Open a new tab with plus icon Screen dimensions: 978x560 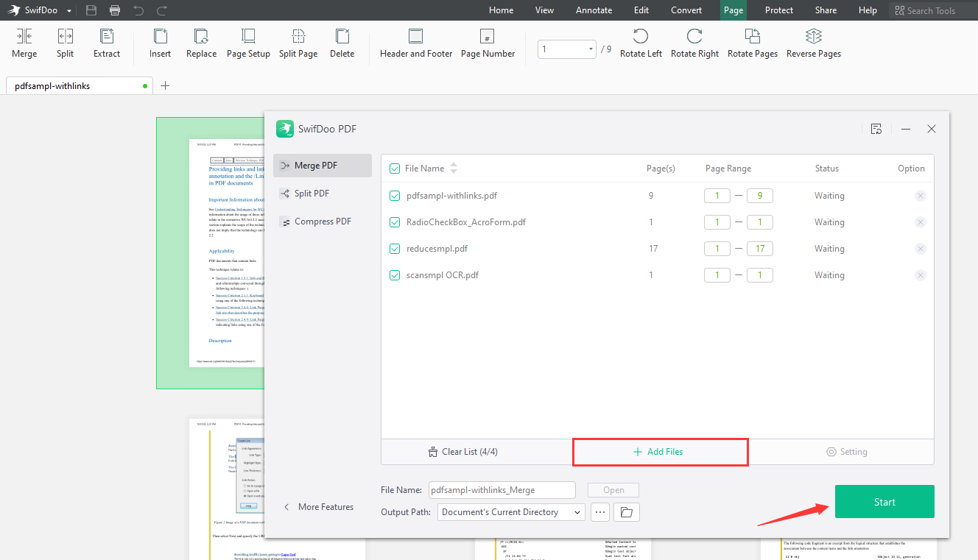[165, 85]
